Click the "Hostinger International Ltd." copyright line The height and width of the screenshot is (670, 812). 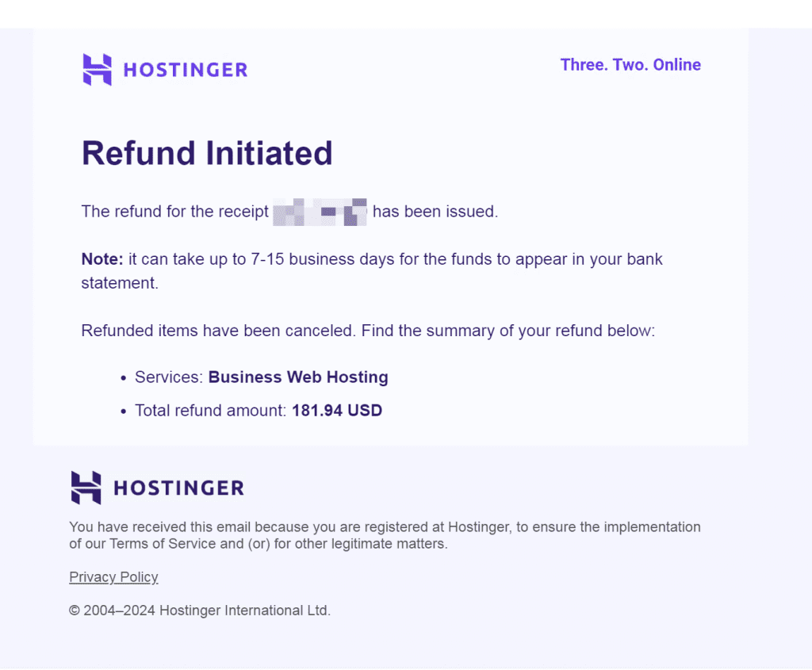click(244, 611)
